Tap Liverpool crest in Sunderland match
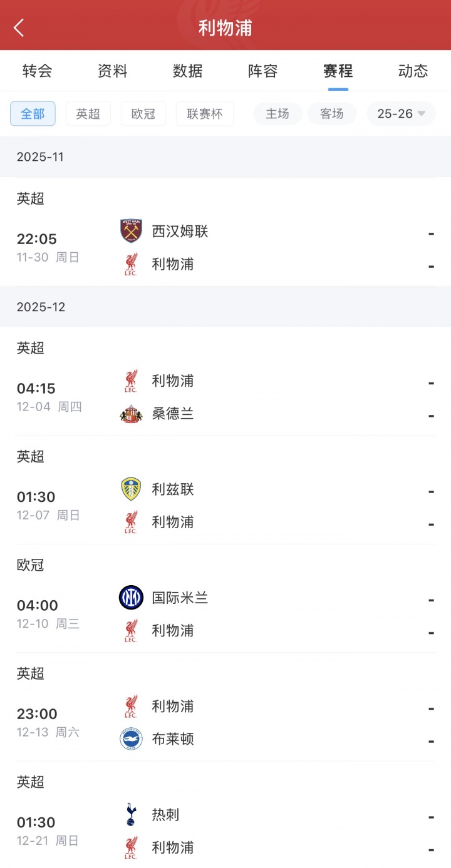Viewport: 451px width, 868px height. [x=131, y=380]
